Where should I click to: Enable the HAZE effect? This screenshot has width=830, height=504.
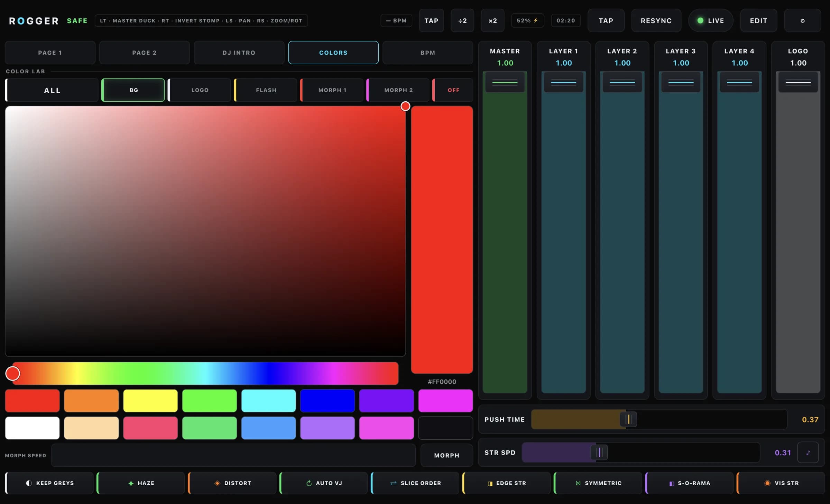tap(141, 483)
